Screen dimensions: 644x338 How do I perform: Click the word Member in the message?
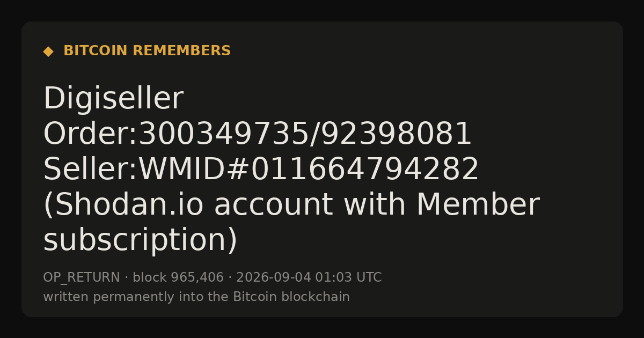point(478,205)
